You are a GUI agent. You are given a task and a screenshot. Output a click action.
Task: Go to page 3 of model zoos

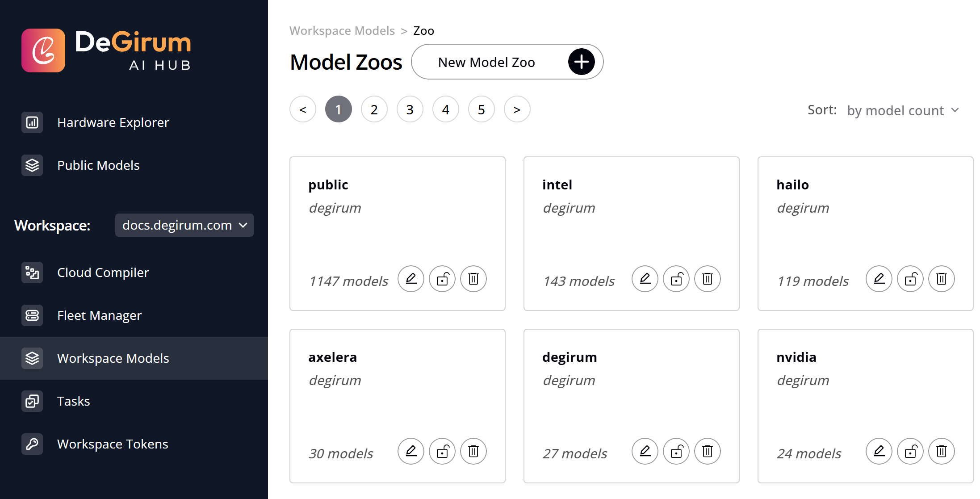point(410,109)
